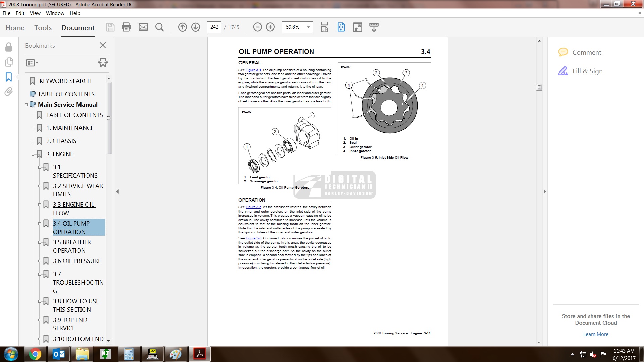The image size is (644, 362).
Task: Toggle the Bookmarks panel icon in sidebar
Action: pos(9,77)
